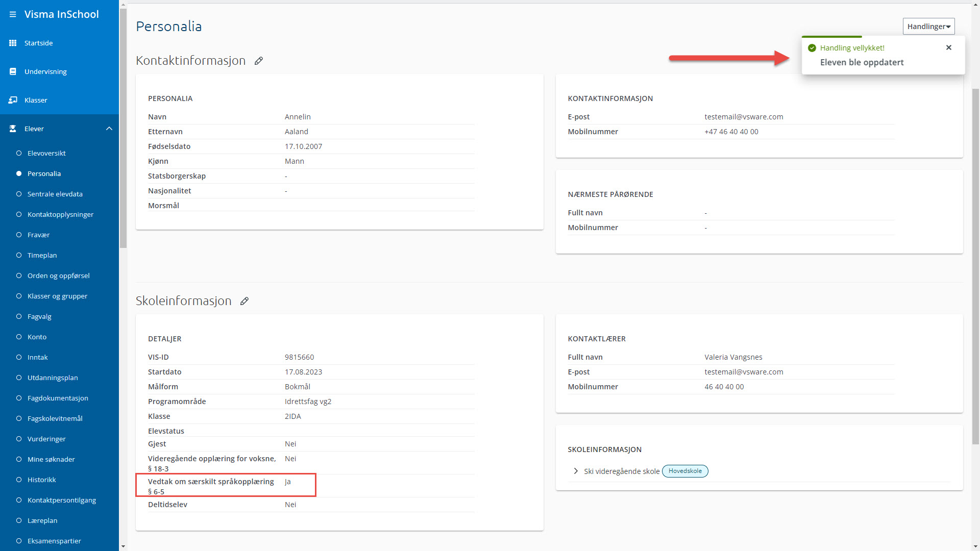Click the Elever person icon

pyautogui.click(x=13, y=129)
